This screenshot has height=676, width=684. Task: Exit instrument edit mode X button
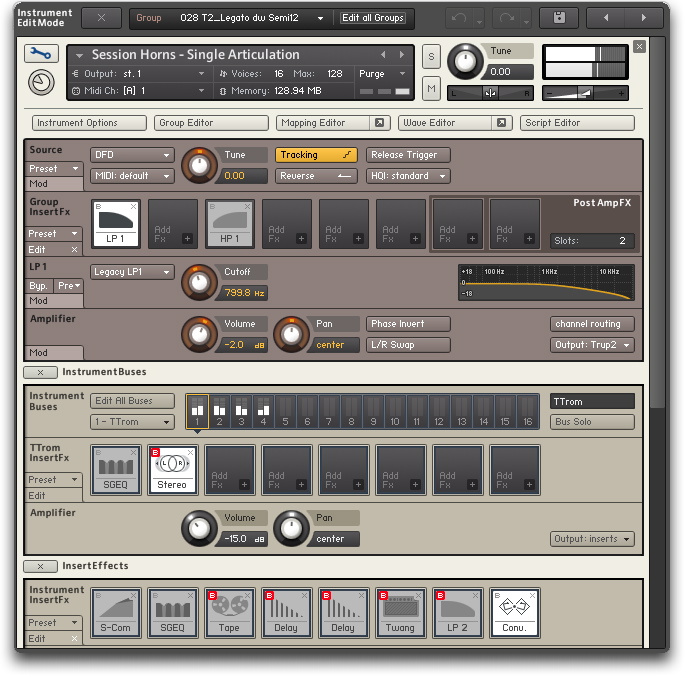[x=101, y=18]
